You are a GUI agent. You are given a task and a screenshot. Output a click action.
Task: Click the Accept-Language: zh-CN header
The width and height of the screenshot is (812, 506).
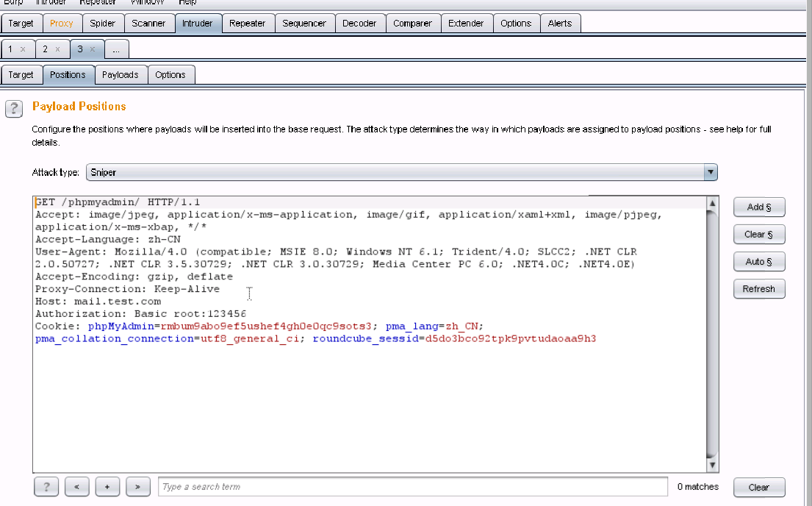pos(108,240)
